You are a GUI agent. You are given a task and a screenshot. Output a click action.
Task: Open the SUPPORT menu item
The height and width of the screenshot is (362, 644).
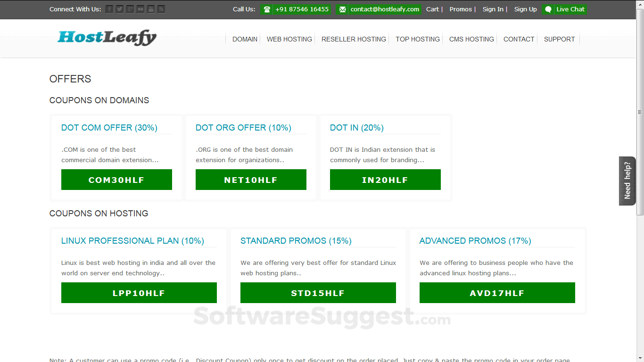point(559,39)
